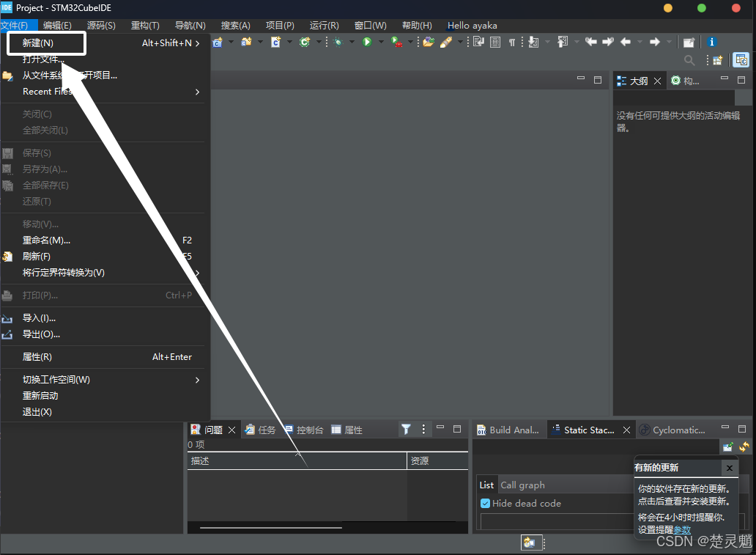Image resolution: width=756 pixels, height=555 pixels.
Task: Open the Problems view three-dot menu
Action: tap(423, 429)
